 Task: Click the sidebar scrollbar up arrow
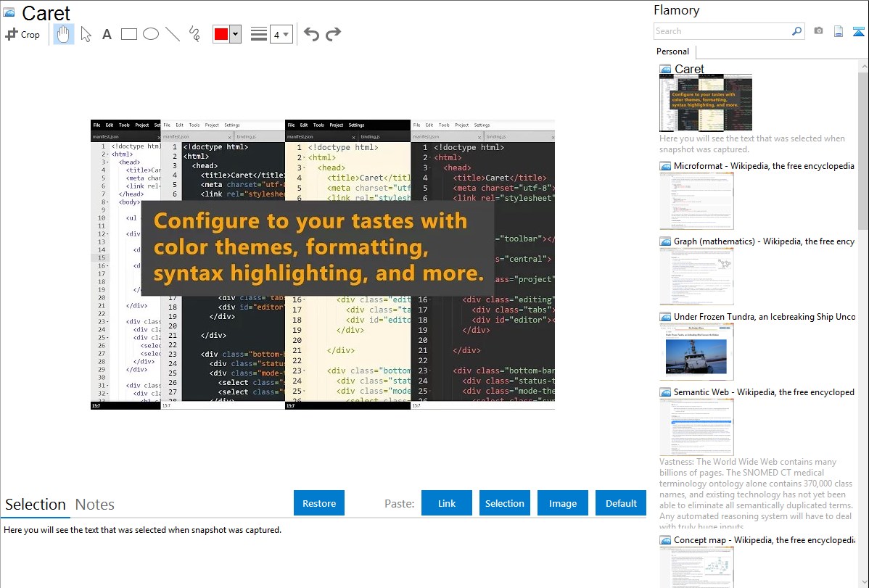864,67
